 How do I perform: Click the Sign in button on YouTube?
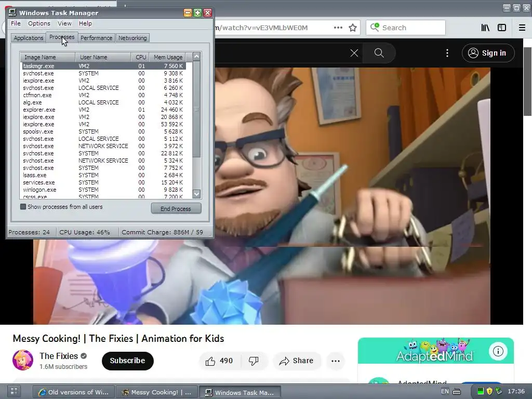point(488,53)
